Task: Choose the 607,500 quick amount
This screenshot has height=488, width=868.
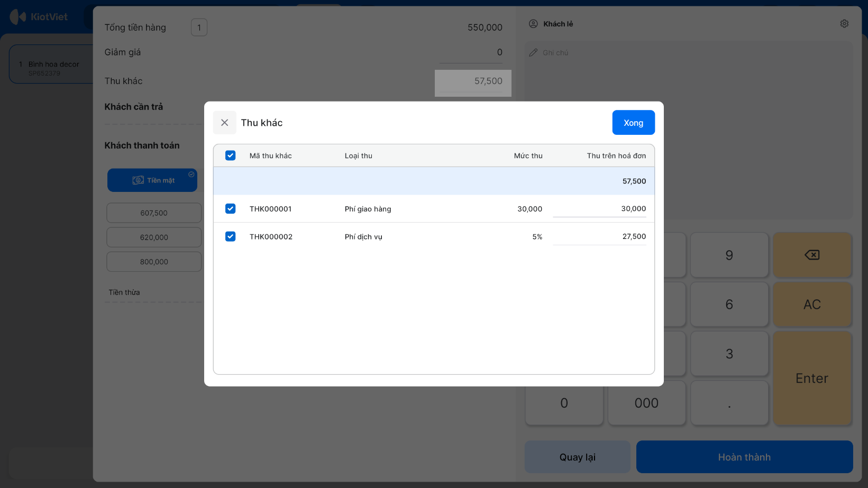Action: pos(154,213)
